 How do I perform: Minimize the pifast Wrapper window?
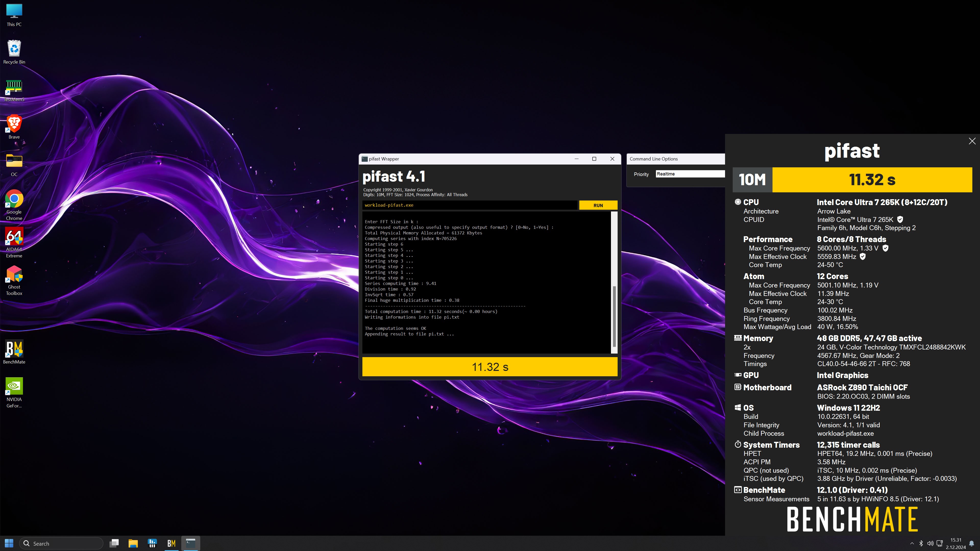coord(576,159)
